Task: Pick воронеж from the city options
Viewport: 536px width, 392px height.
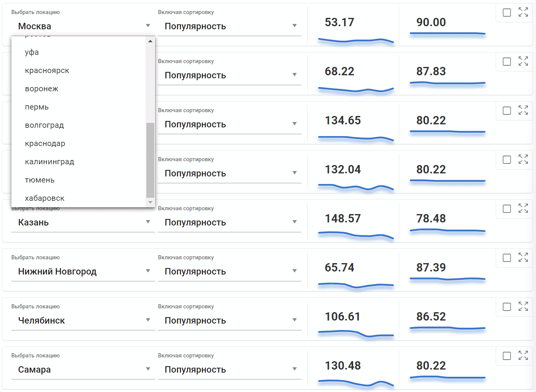Action: click(41, 89)
